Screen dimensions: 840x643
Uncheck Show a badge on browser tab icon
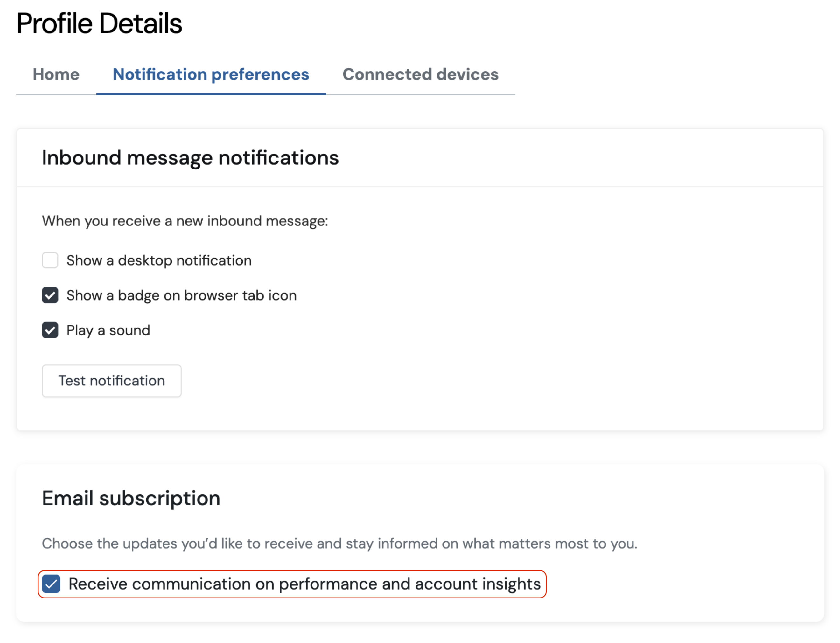50,295
